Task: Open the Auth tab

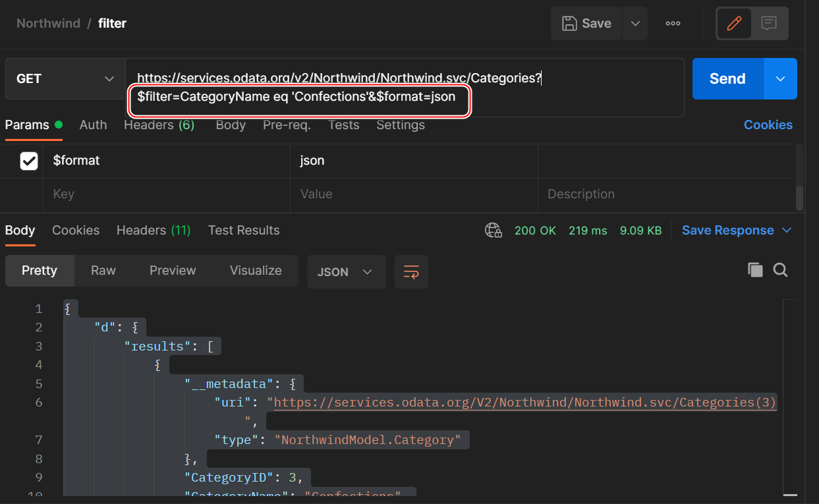Action: [x=93, y=125]
